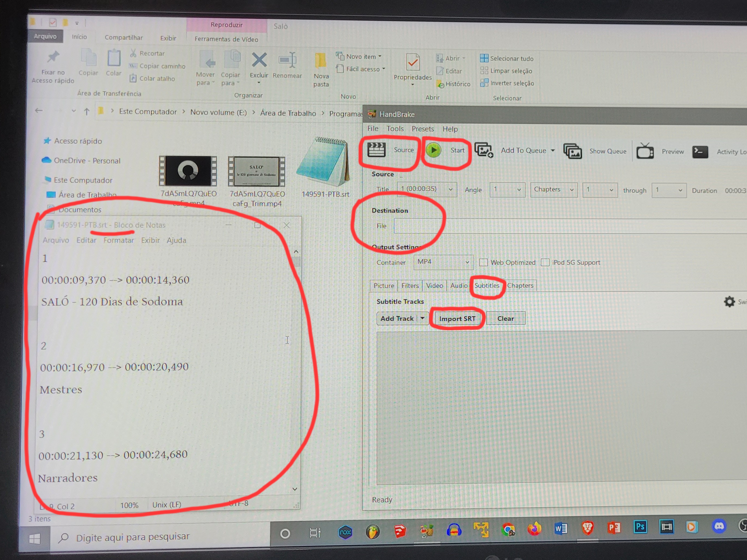Open the Chapters range-type dropdown

click(553, 190)
